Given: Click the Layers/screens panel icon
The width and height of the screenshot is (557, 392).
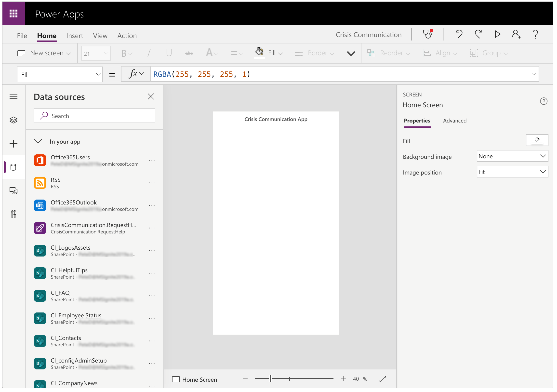Looking at the screenshot, I should 13,120.
